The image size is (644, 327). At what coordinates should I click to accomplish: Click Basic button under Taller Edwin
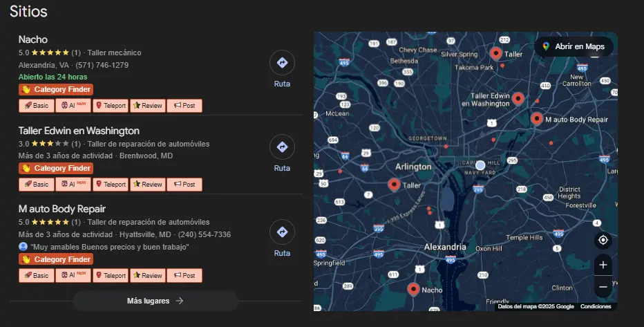37,185
